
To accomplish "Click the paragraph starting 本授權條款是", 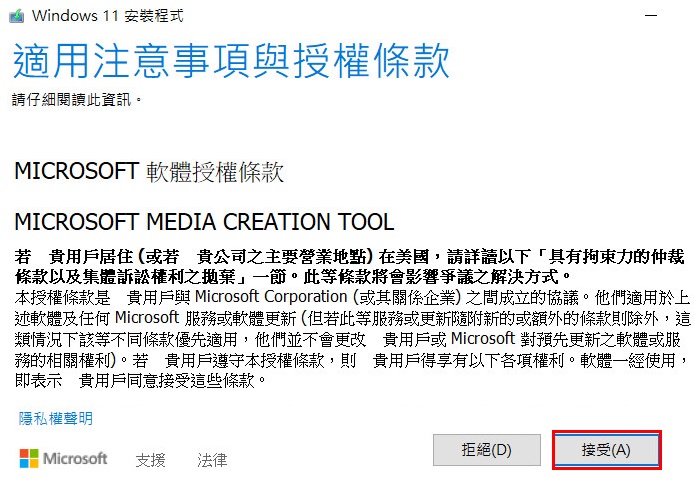I will tap(352, 339).
